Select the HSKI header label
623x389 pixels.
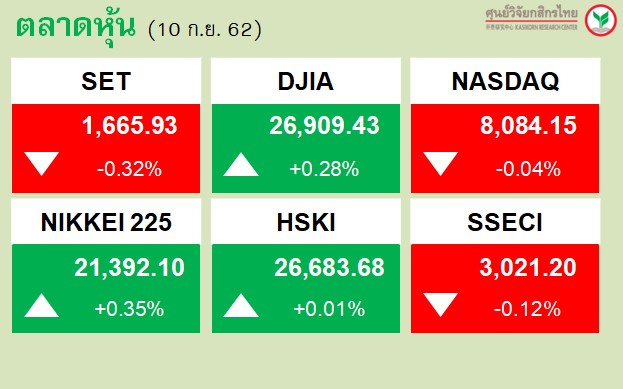tap(306, 222)
